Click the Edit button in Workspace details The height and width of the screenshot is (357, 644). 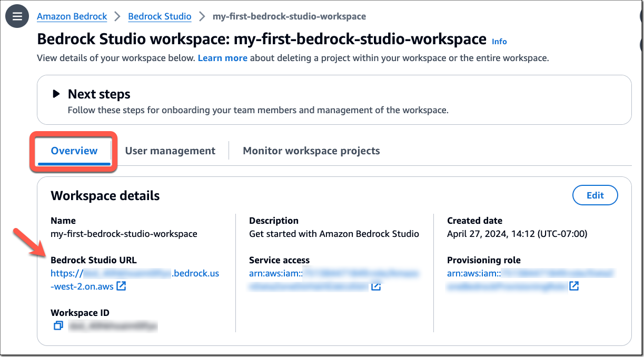click(595, 195)
